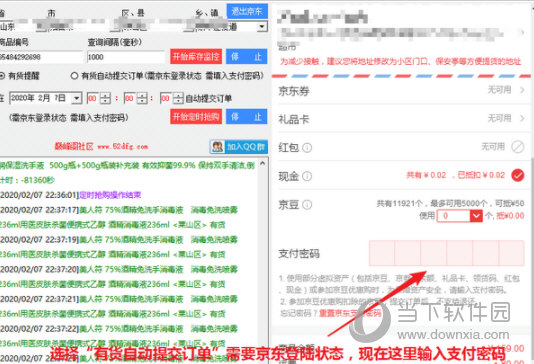Viewport: 534px width, 364px height.
Task: Click the QQ group avatar icon
Action: (x=217, y=147)
